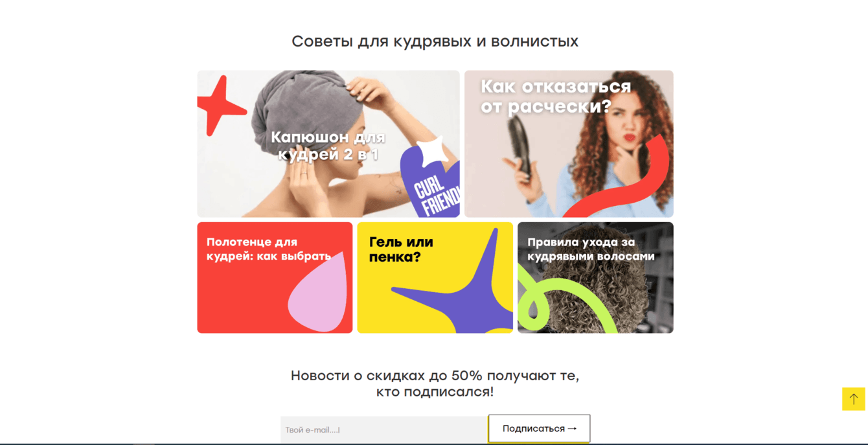
Task: Click the woman with gray towel photo
Action: click(328, 144)
